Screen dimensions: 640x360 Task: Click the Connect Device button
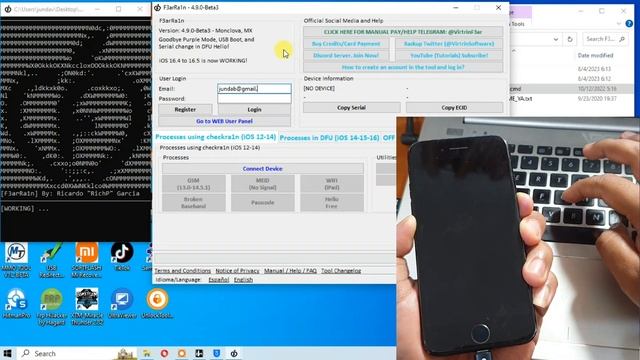262,169
